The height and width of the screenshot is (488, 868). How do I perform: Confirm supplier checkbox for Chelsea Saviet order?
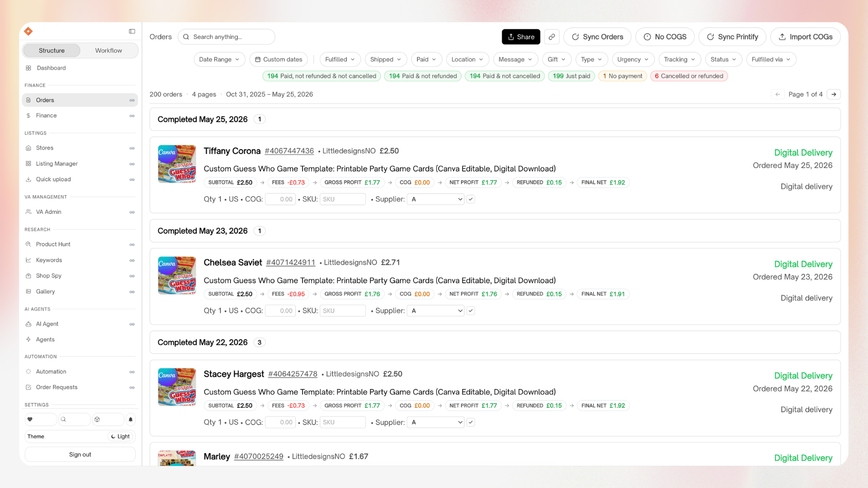pos(471,311)
